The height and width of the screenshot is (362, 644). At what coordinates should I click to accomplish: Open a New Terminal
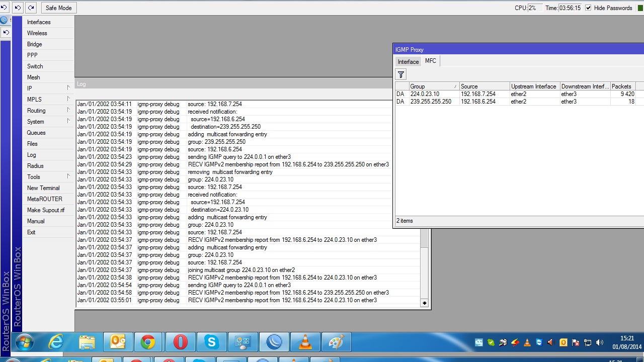coord(48,188)
